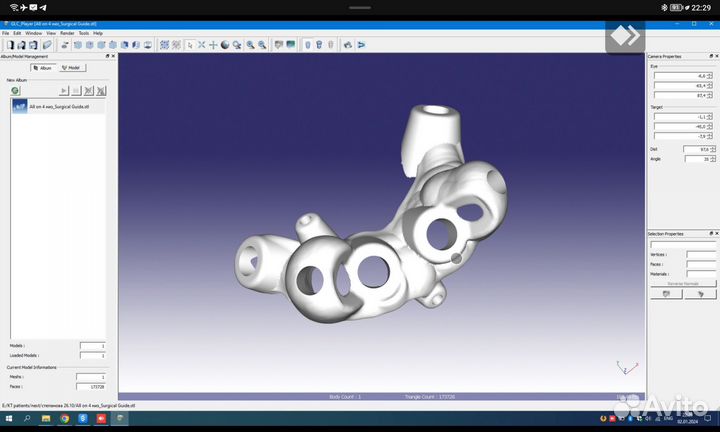Image resolution: width=720 pixels, height=432 pixels.
Task: Click the zoom in magnifier icon
Action: [x=250, y=45]
